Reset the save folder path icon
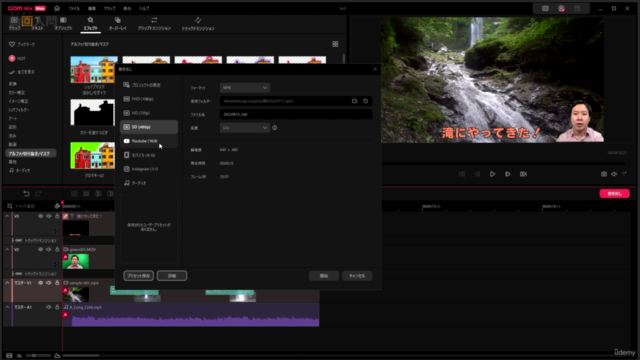 tap(365, 101)
